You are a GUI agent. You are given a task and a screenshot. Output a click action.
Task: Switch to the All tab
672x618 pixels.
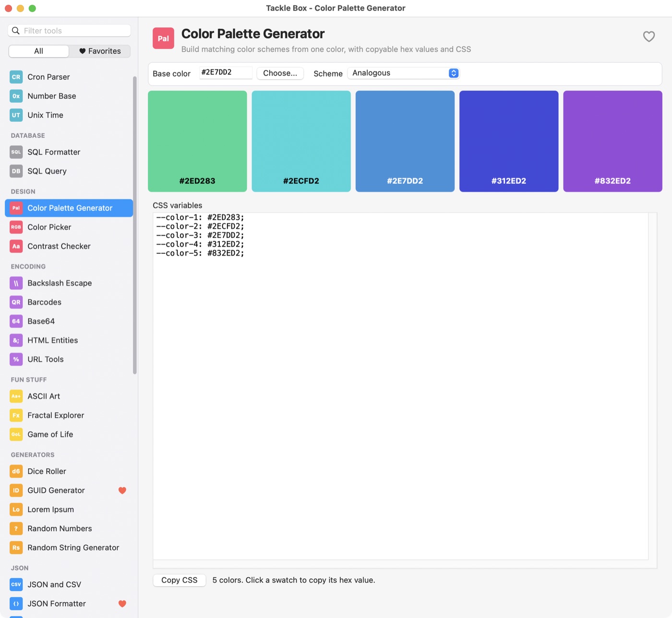coord(39,51)
